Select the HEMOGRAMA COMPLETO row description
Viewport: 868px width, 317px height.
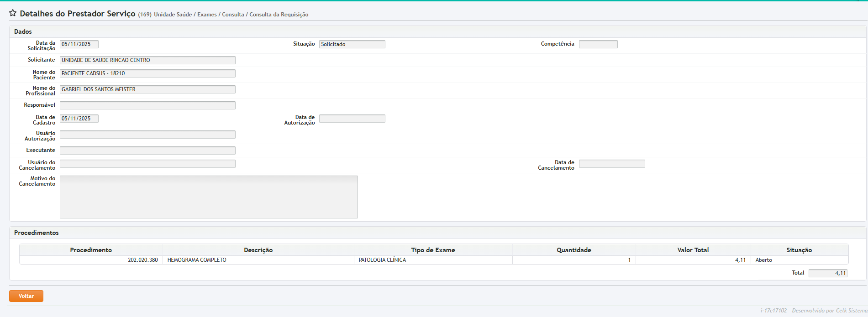[x=197, y=260]
